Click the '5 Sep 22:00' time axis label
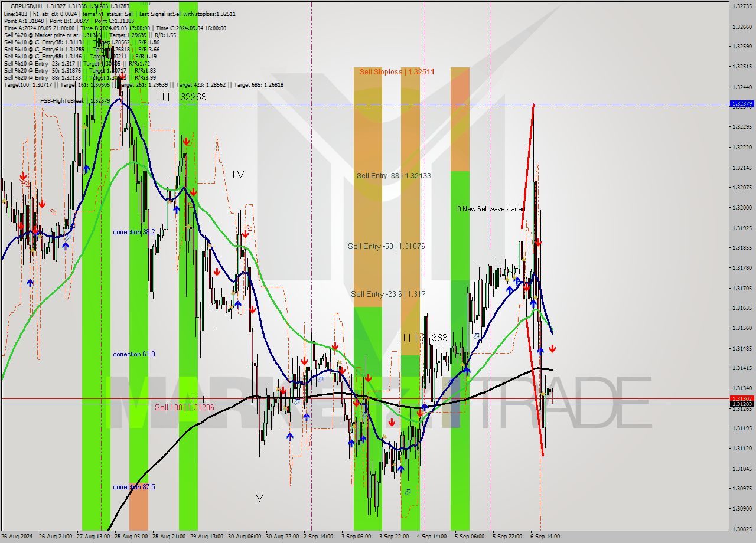This screenshot has height=543, width=756. [508, 537]
